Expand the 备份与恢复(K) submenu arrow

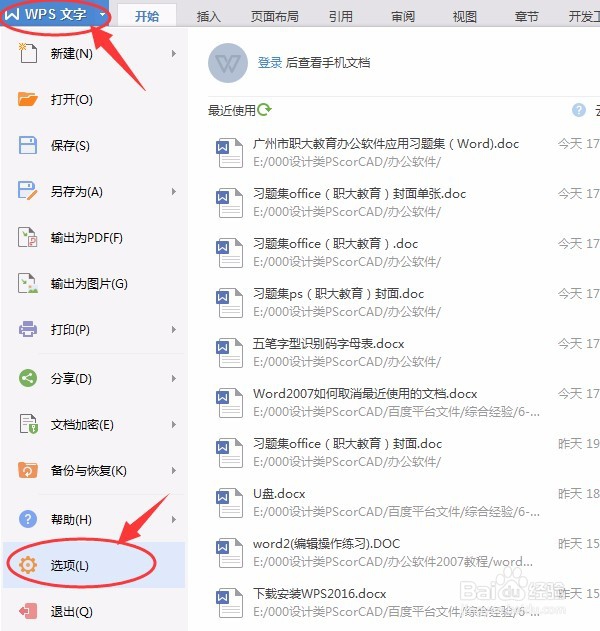(x=173, y=470)
